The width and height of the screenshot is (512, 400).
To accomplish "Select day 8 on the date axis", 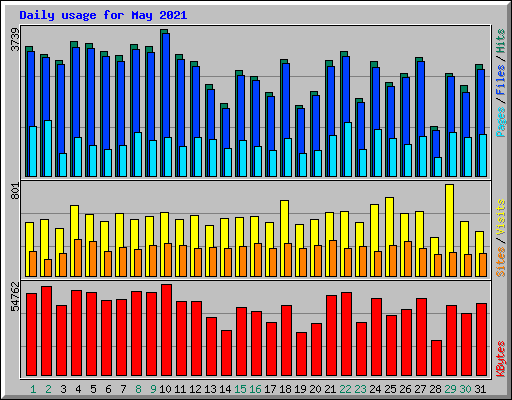I will pyautogui.click(x=138, y=389).
